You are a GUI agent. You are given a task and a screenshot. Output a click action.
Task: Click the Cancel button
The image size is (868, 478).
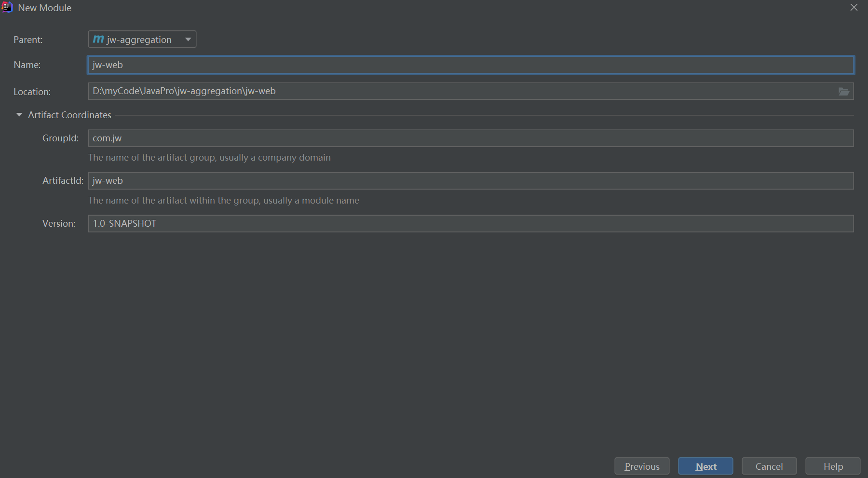tap(769, 466)
